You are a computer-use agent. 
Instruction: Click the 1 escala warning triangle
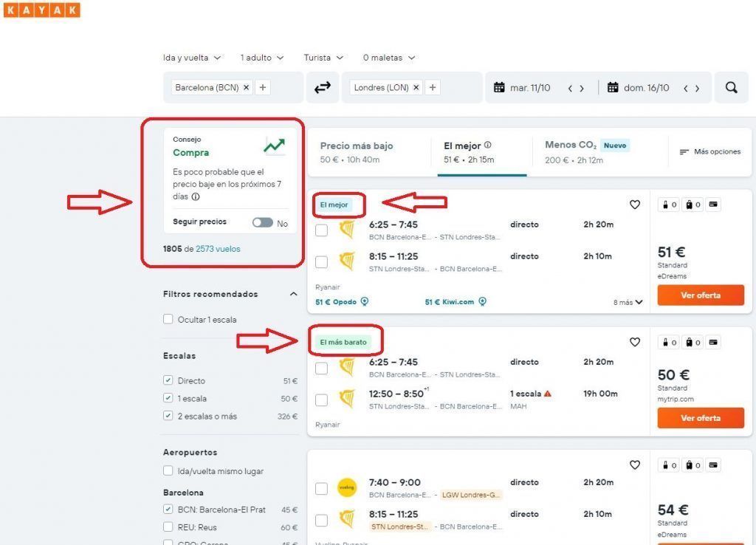[x=548, y=394]
